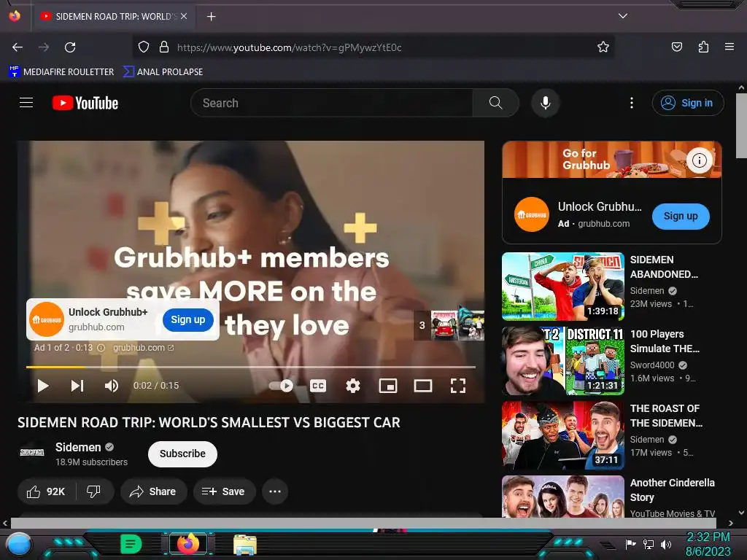747x560 pixels.
Task: Click the page vertical scrollbar thumb
Action: point(741,125)
